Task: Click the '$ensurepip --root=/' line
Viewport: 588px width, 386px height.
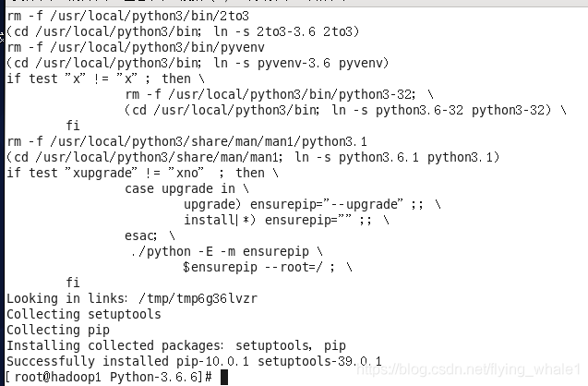Action: pyautogui.click(x=268, y=267)
